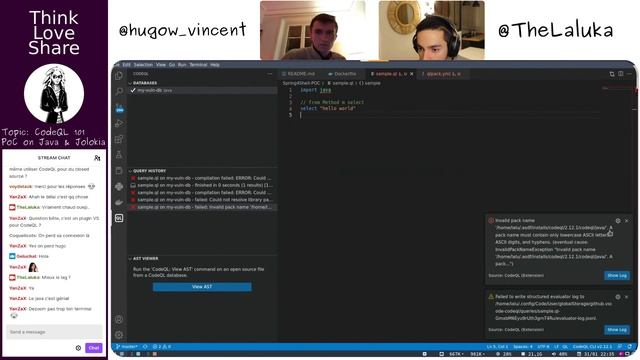Click the purple Chat button

pyautogui.click(x=94, y=348)
